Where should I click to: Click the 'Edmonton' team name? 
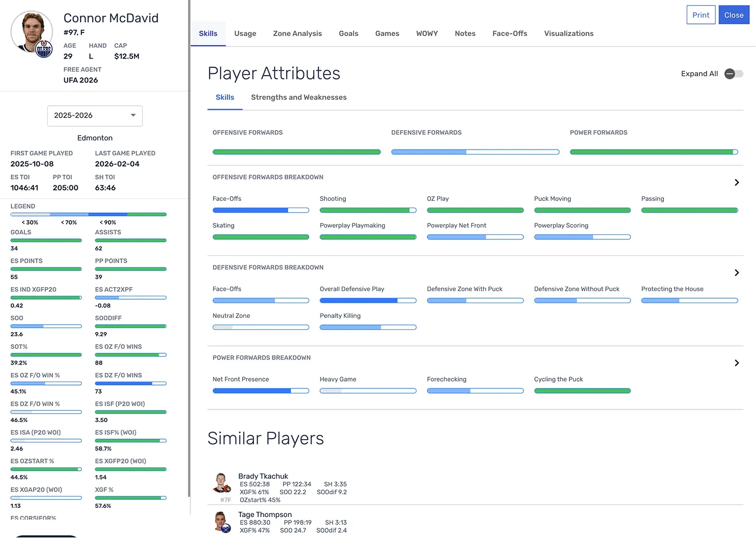pos(95,138)
